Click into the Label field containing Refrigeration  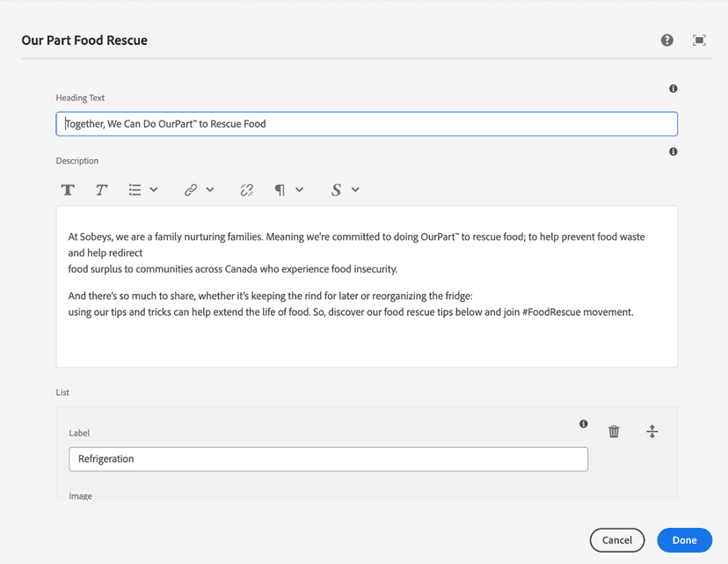pos(328,459)
